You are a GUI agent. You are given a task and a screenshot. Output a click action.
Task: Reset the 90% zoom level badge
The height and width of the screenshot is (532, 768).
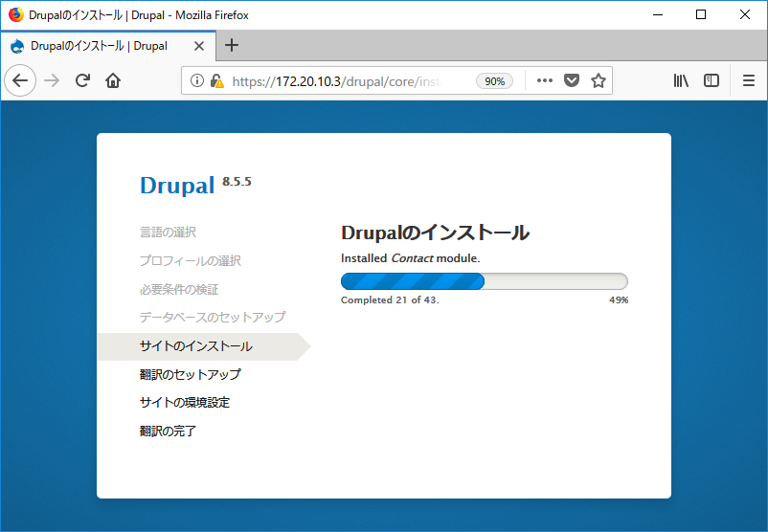coord(494,81)
